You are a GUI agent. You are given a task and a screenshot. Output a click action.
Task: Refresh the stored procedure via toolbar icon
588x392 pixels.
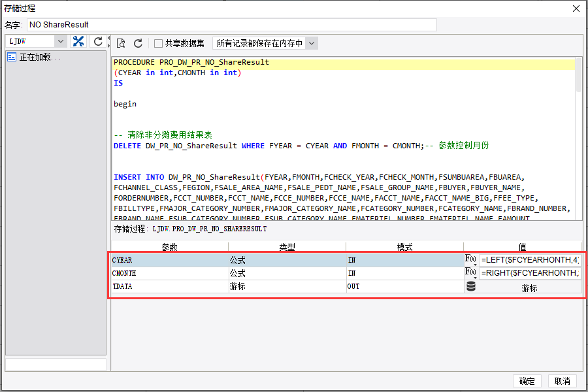point(138,44)
